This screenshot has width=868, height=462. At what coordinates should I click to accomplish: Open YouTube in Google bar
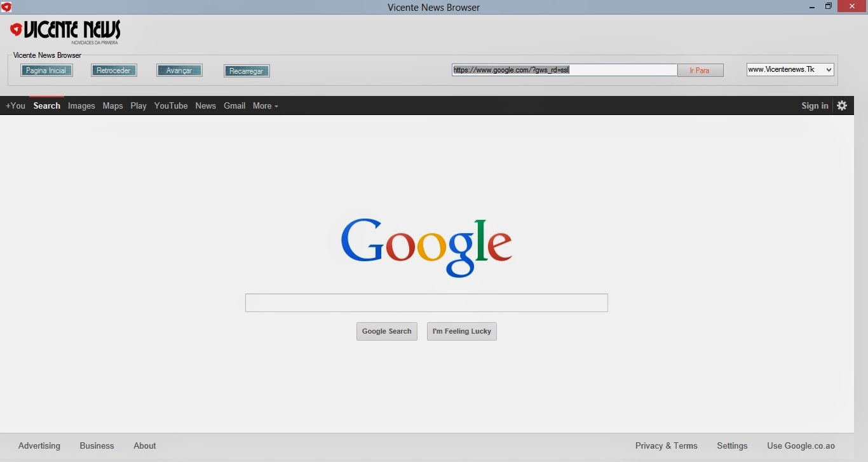pyautogui.click(x=171, y=105)
